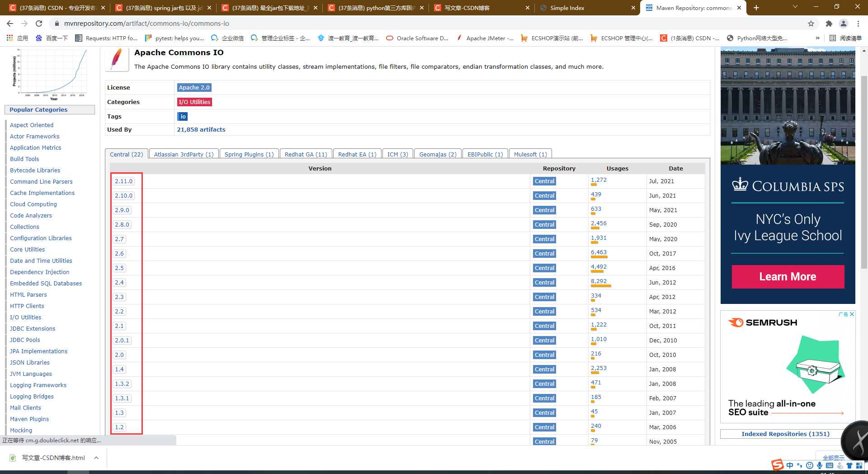Select the Mulesoft (1) tab
This screenshot has width=868, height=474.
pyautogui.click(x=530, y=154)
